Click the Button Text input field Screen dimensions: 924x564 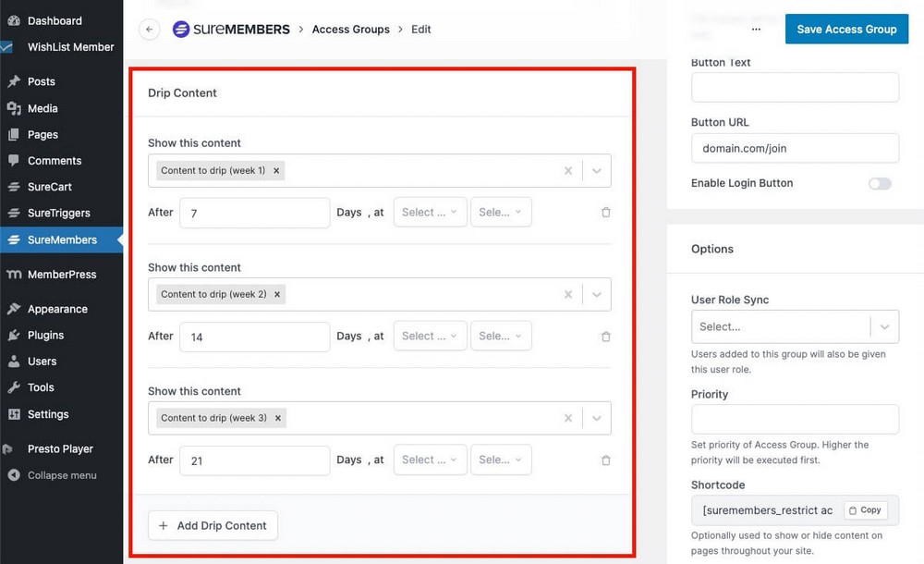coord(795,87)
